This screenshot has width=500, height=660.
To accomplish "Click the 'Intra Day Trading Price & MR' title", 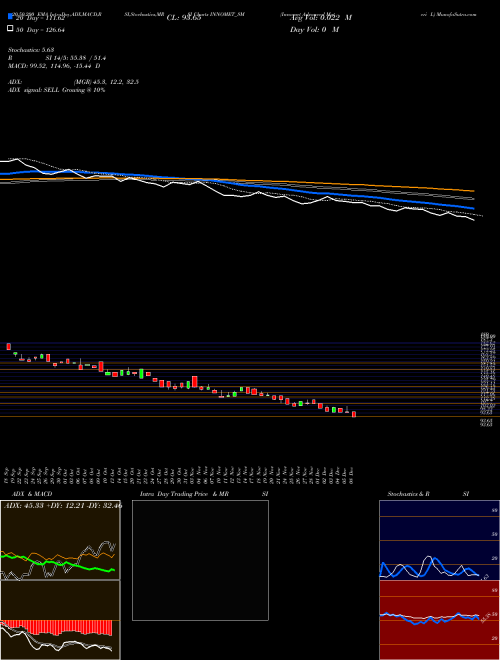I will 184,494.
